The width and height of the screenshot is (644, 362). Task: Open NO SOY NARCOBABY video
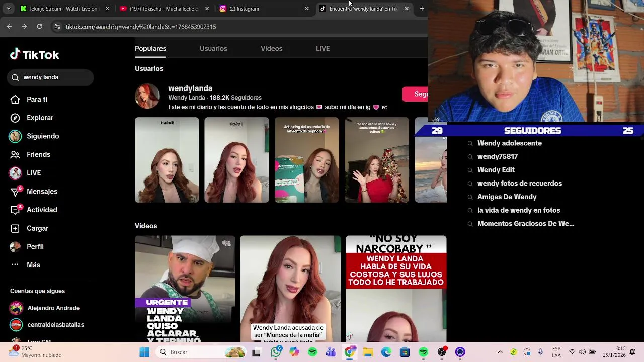[x=396, y=289]
